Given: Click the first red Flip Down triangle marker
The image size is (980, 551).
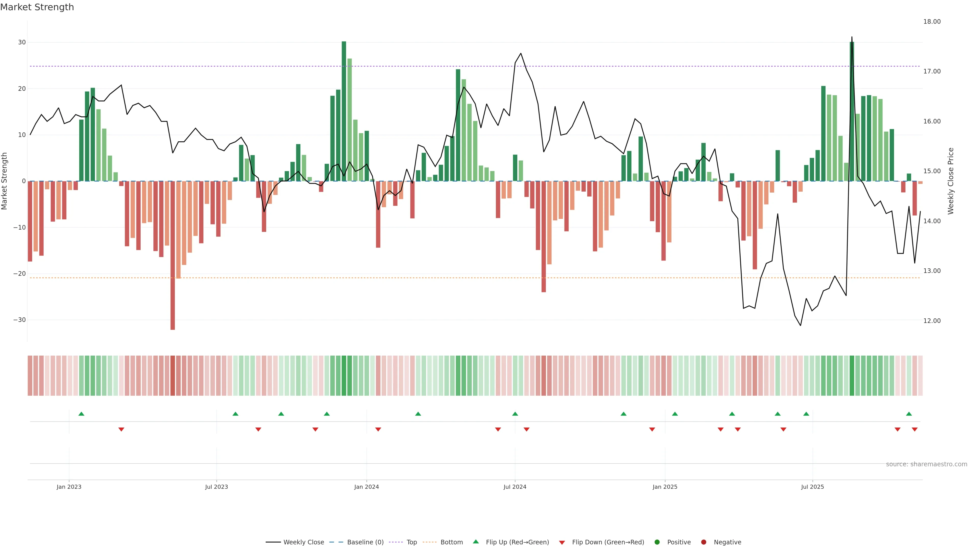Looking at the screenshot, I should [x=121, y=429].
